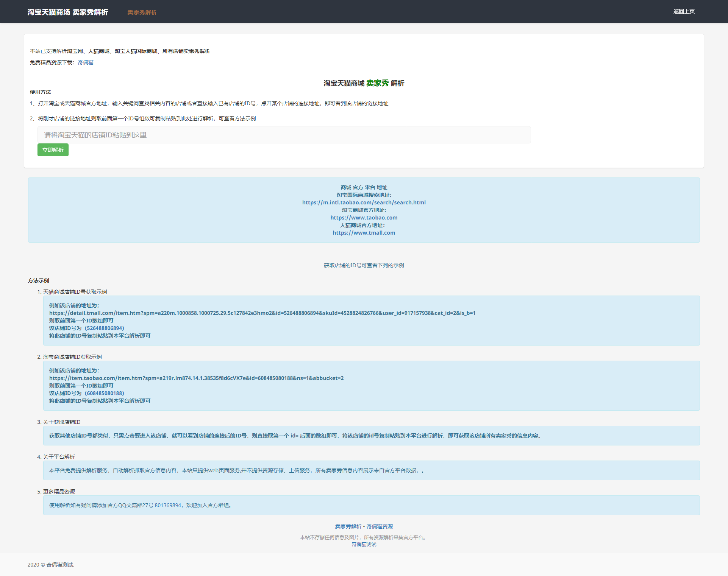This screenshot has height=576, width=728.
Task: Open the footer 卖家秀解析 link
Action: tap(348, 526)
